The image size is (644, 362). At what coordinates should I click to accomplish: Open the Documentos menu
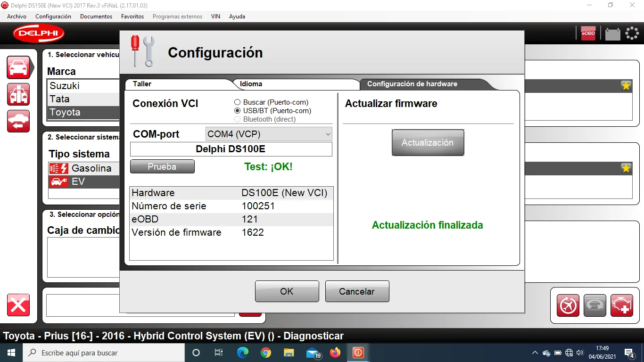(x=96, y=16)
